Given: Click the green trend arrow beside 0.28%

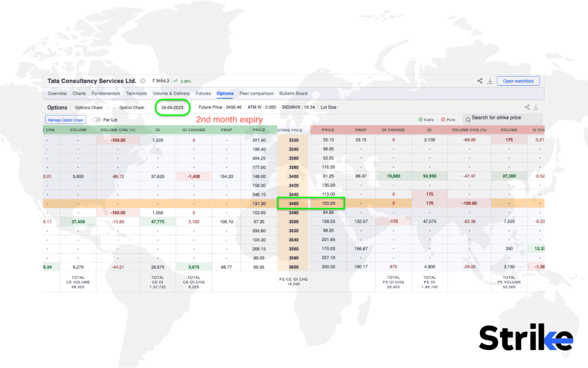Looking at the screenshot, I should (x=175, y=80).
